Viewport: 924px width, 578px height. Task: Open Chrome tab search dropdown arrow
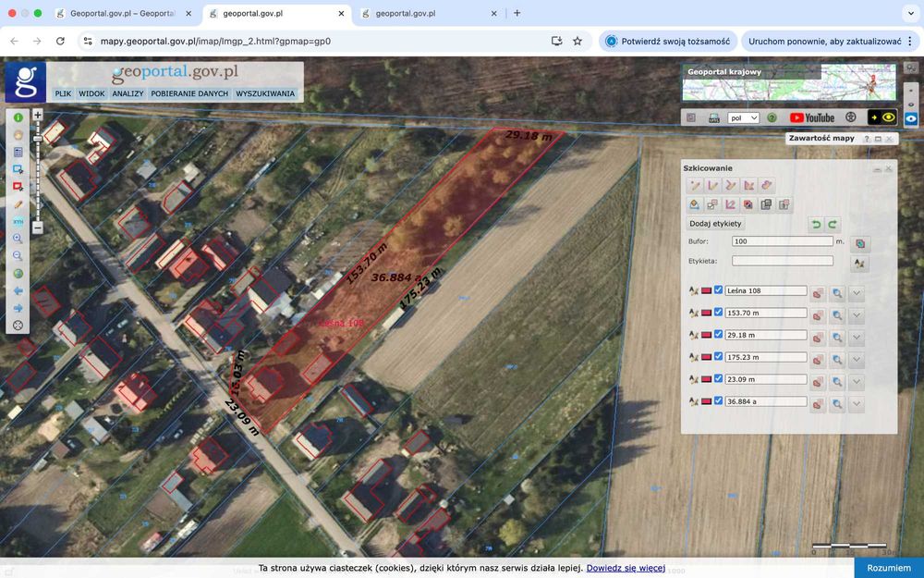point(910,13)
